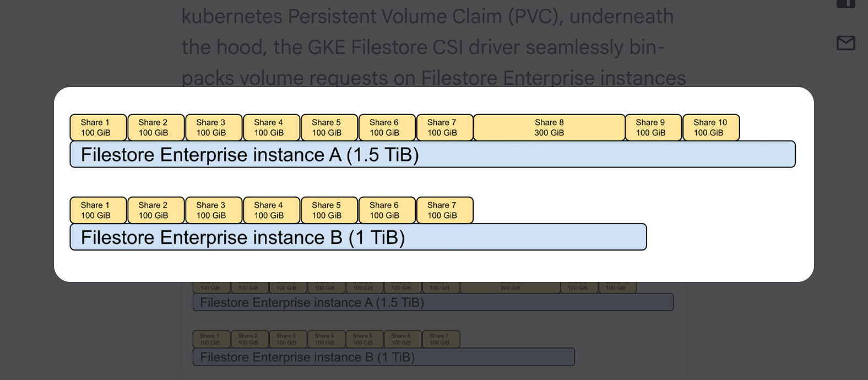
Task: Click Share 6 block above instance A
Action: [x=387, y=128]
